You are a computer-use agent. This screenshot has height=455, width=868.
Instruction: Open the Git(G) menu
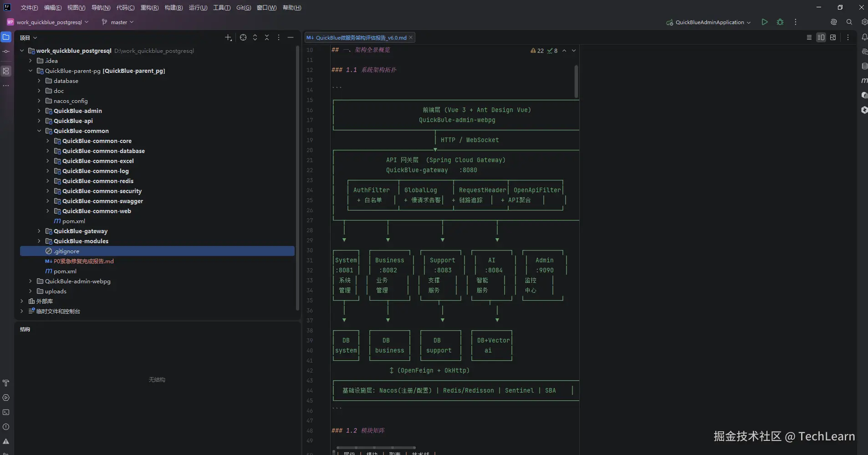(x=244, y=7)
